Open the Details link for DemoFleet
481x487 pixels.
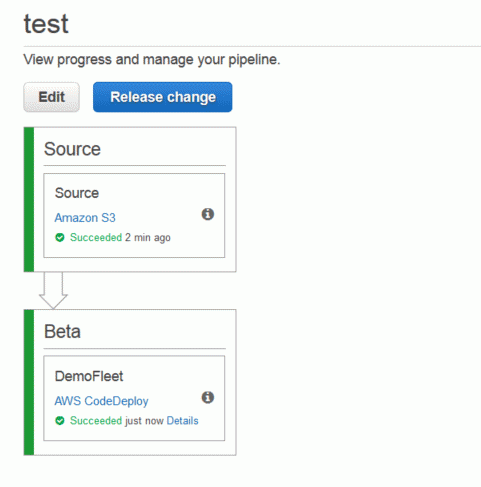click(182, 421)
